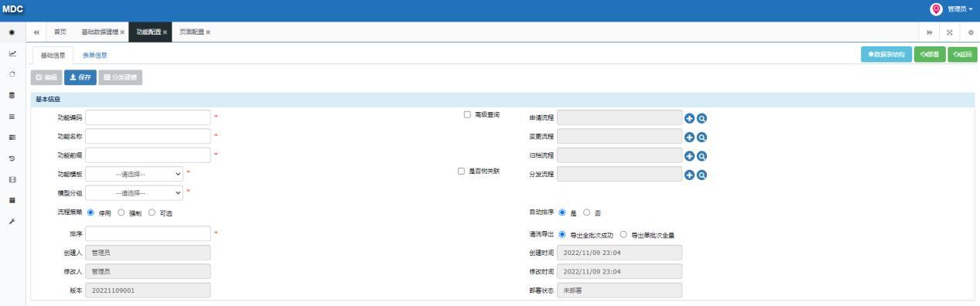The height and width of the screenshot is (306, 980).
Task: Click the 功能名称 input field
Action: coord(148,136)
